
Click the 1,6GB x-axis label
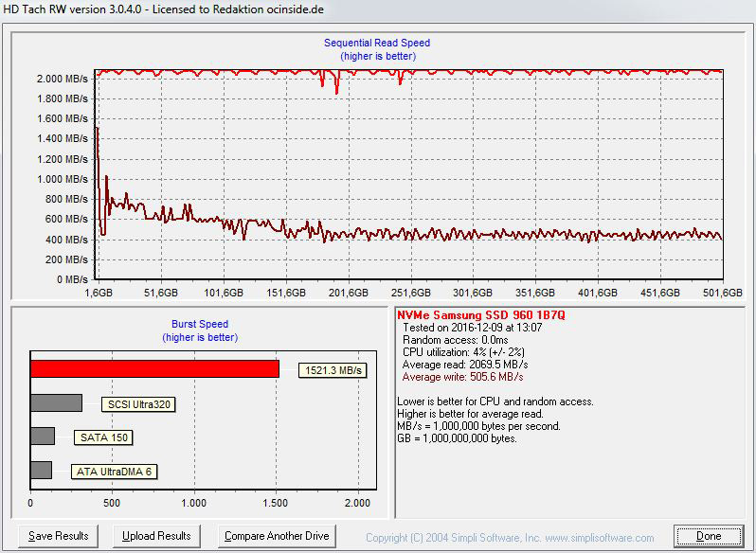pyautogui.click(x=99, y=293)
